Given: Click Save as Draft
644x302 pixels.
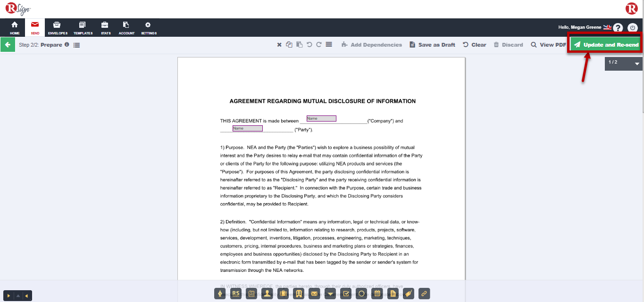Looking at the screenshot, I should 432,45.
